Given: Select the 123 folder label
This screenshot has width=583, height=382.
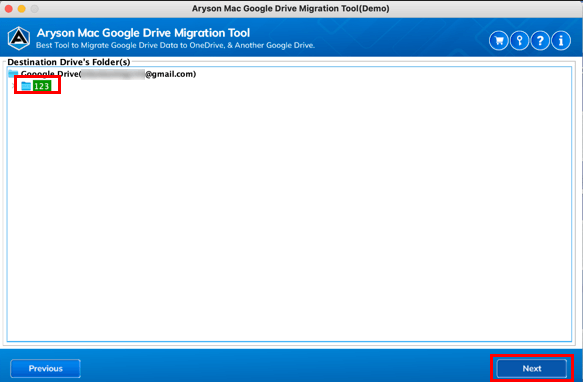Looking at the screenshot, I should tap(42, 86).
